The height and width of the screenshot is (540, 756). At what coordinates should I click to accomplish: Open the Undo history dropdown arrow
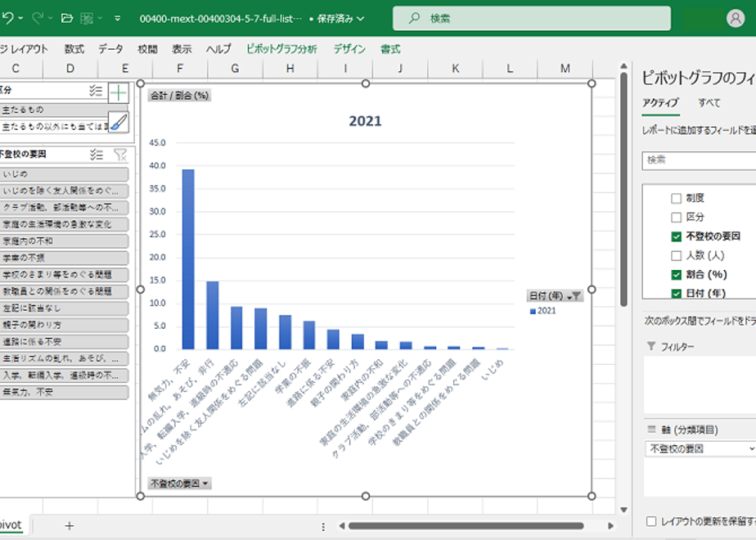click(x=20, y=18)
